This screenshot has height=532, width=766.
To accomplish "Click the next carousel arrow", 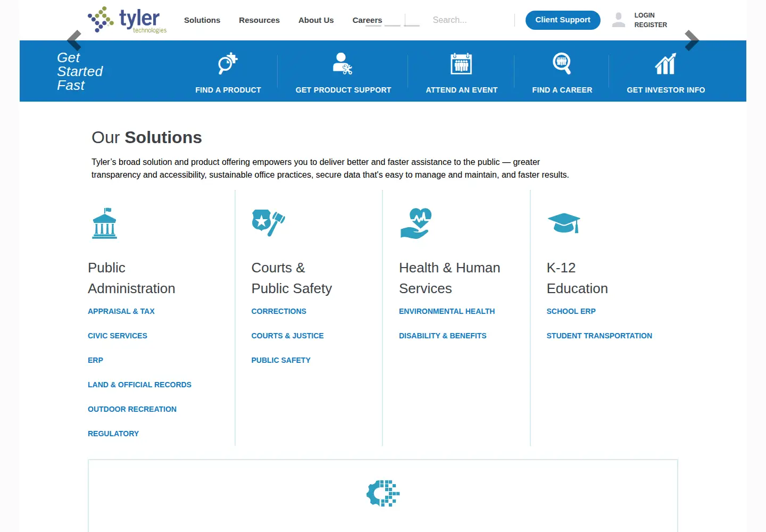I will [692, 40].
